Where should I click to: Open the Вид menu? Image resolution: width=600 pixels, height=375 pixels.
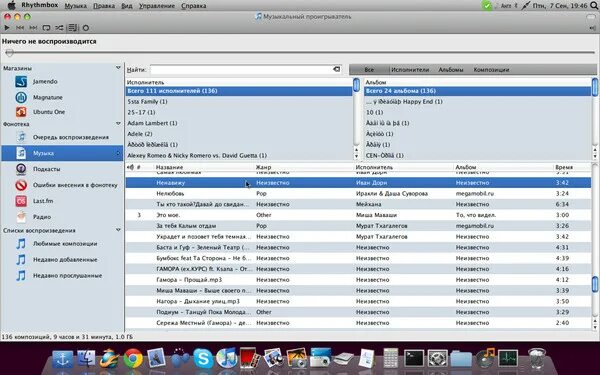(x=127, y=6)
